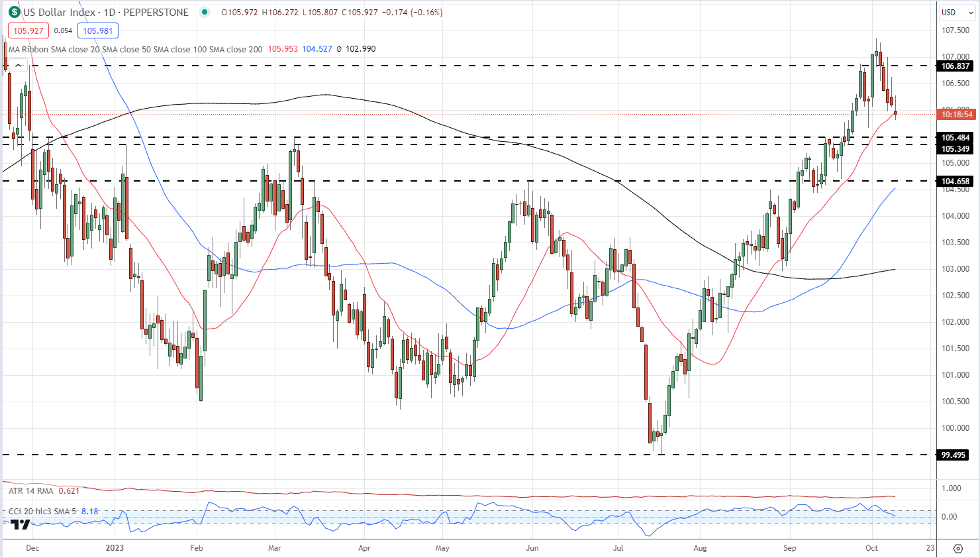
Task: Click the Jun label on time axis
Action: 532,548
